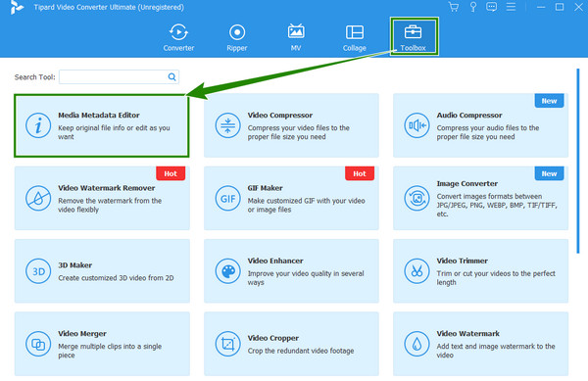
Task: Open Video Watermark title
Action: point(468,333)
